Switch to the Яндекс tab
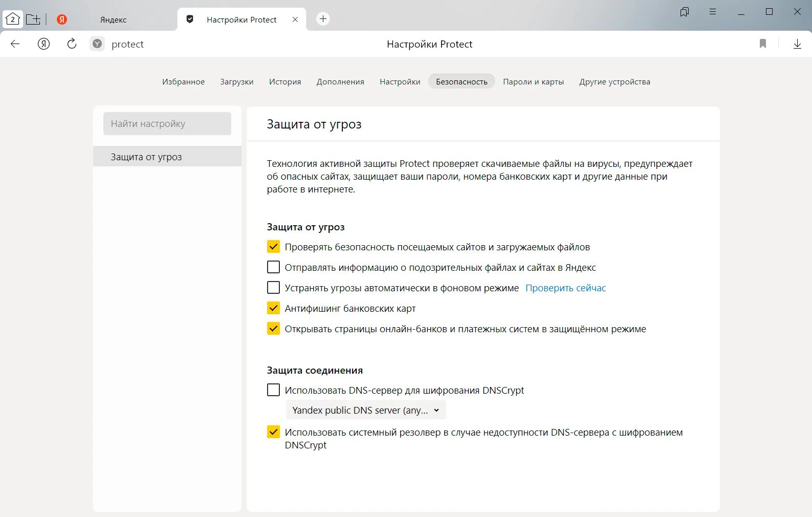812x517 pixels. click(113, 19)
